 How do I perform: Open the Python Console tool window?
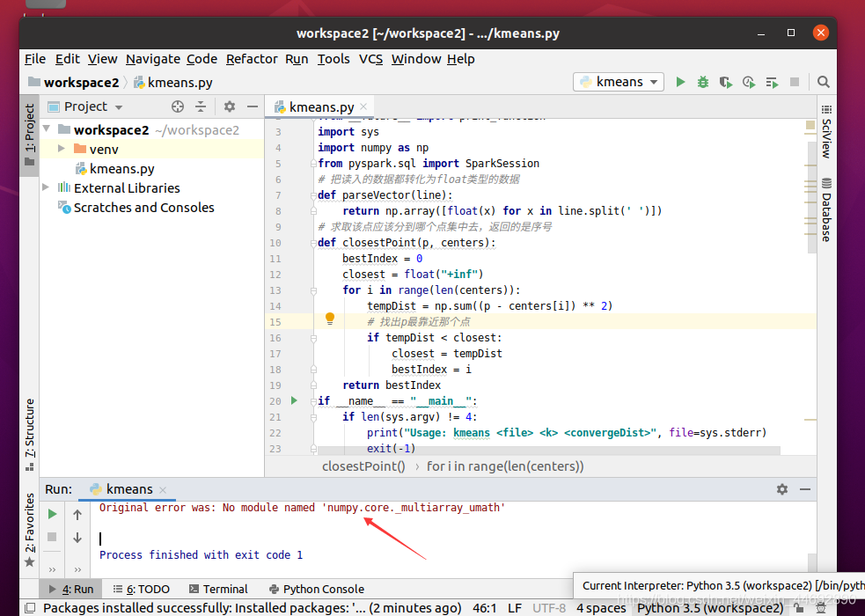click(x=316, y=589)
